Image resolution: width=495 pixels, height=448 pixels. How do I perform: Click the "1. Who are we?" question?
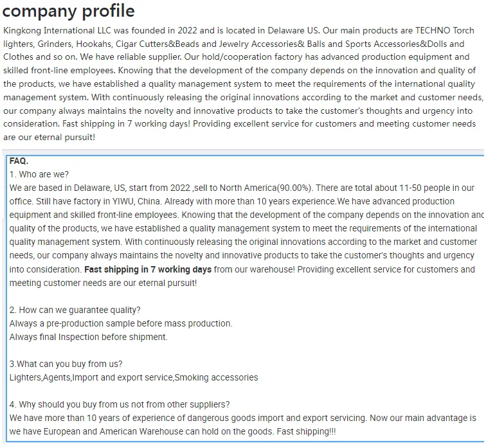(x=39, y=174)
